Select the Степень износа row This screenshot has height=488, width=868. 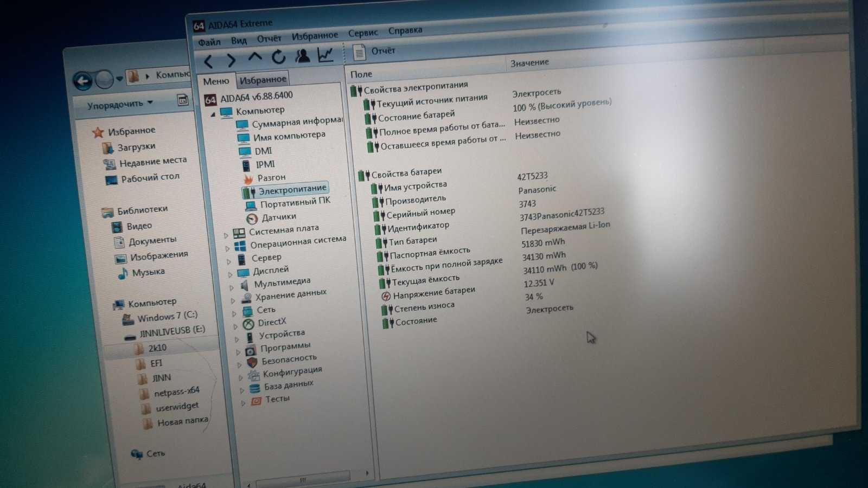pyautogui.click(x=418, y=307)
